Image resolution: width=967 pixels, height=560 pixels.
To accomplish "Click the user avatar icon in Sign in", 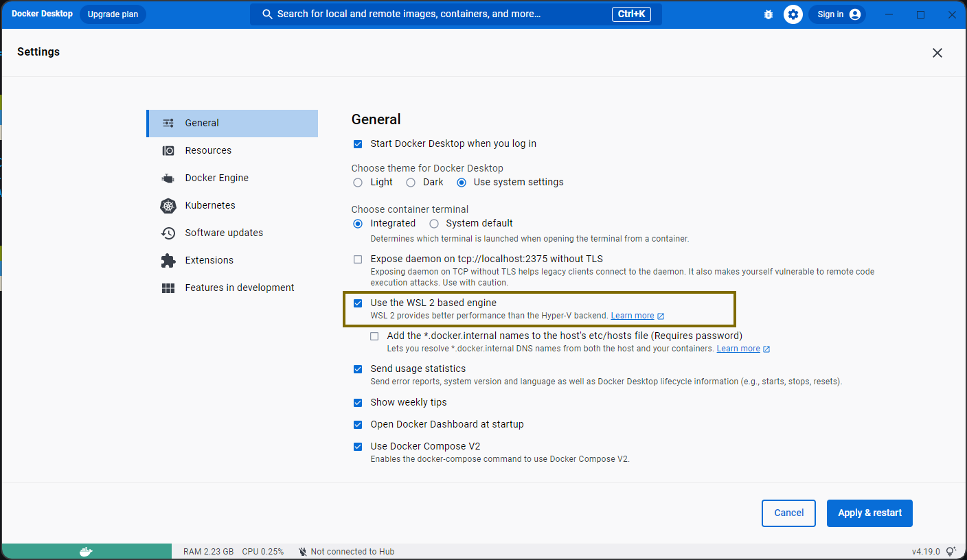I will coord(855,14).
